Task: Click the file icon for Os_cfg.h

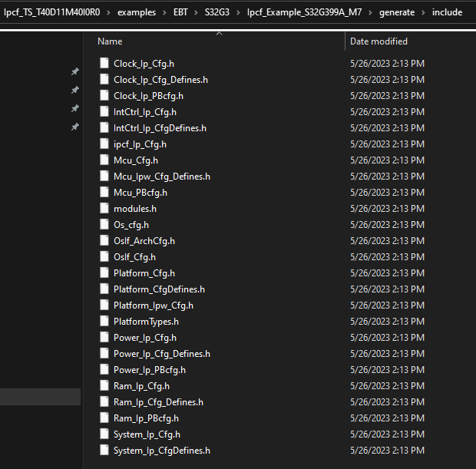Action: pos(106,224)
